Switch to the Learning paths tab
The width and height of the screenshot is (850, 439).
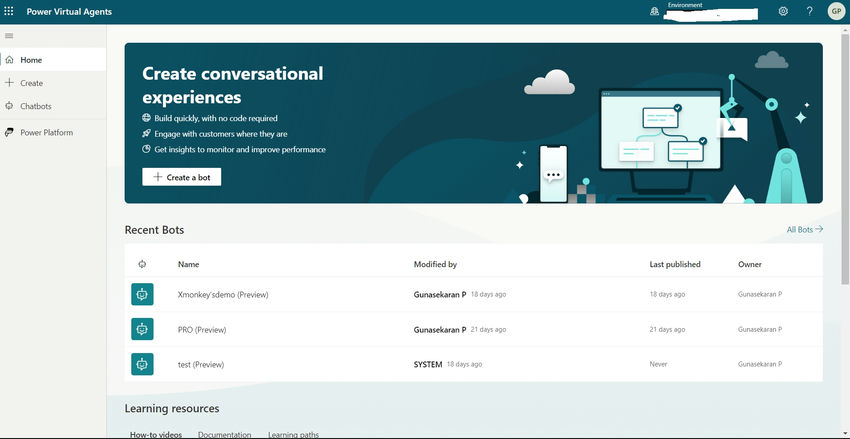tap(293, 435)
